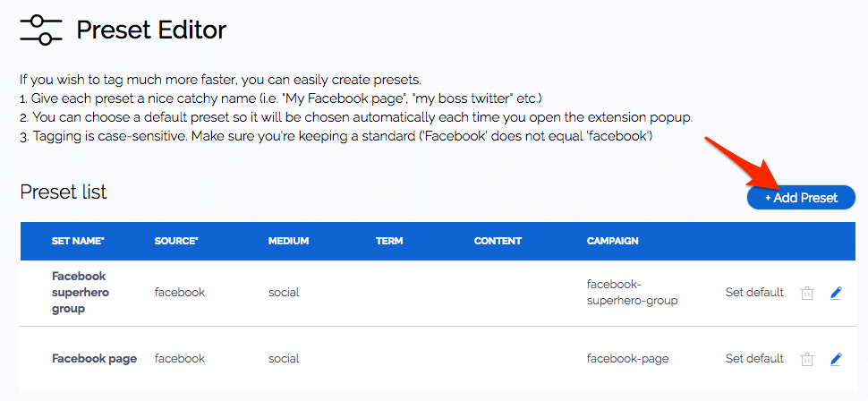Open pencil editor for Facebook page preset
The height and width of the screenshot is (401, 868).
[836, 359]
